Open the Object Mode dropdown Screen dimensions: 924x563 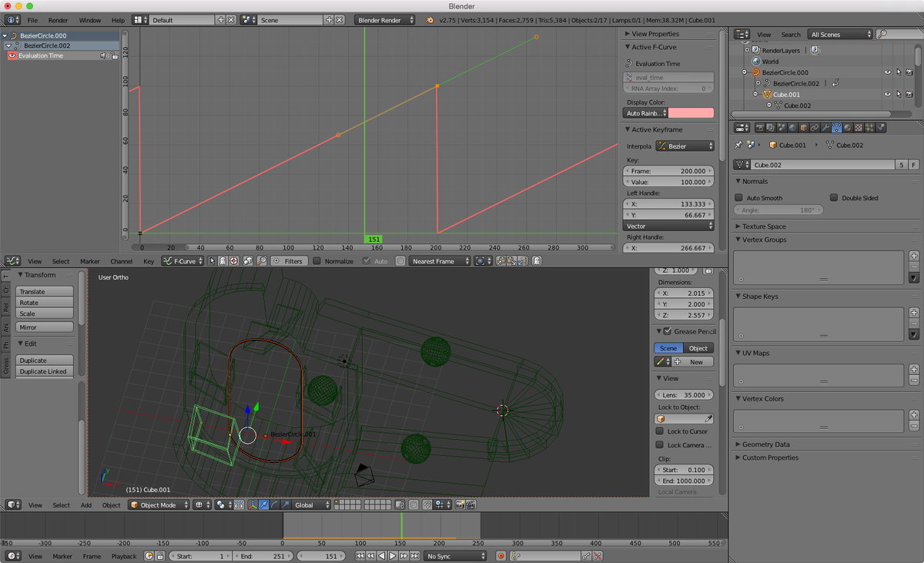pos(158,505)
